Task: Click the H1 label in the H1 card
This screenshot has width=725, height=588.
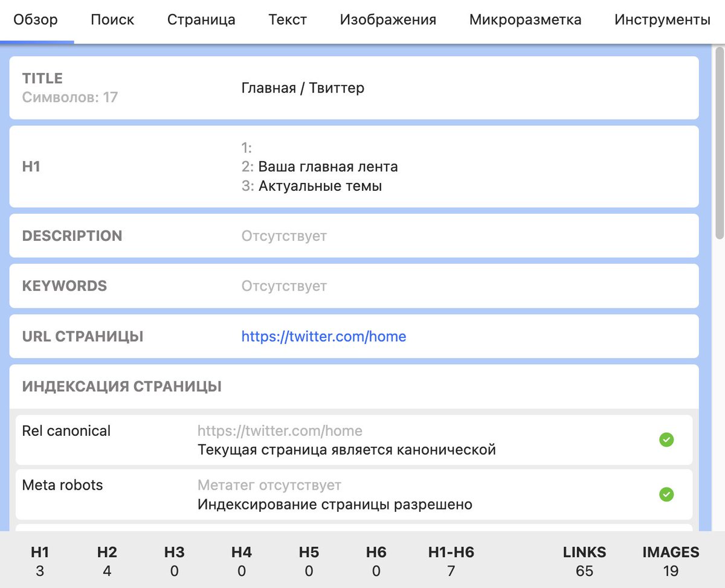Action: (31, 167)
